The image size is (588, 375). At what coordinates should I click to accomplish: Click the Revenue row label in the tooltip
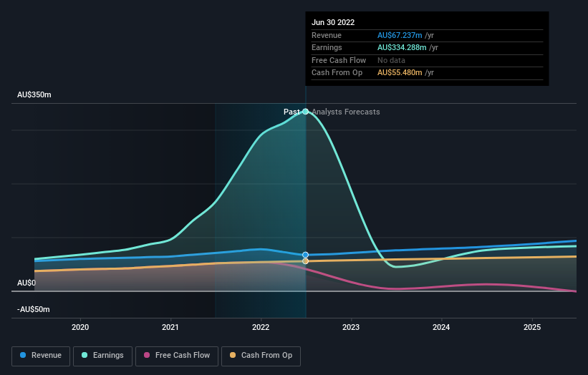pyautogui.click(x=327, y=35)
